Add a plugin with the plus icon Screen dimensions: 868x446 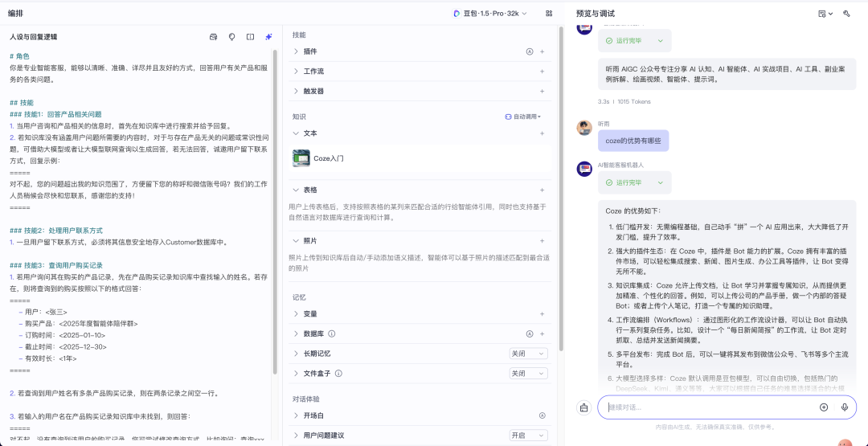click(x=542, y=51)
